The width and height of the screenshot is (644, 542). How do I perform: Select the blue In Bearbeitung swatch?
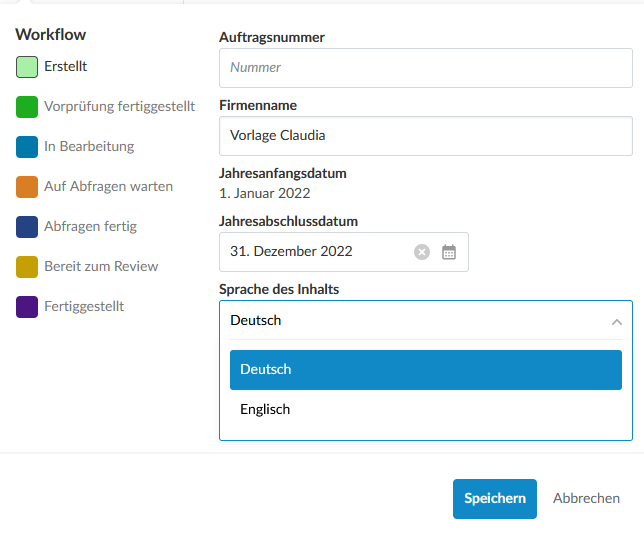[27, 147]
